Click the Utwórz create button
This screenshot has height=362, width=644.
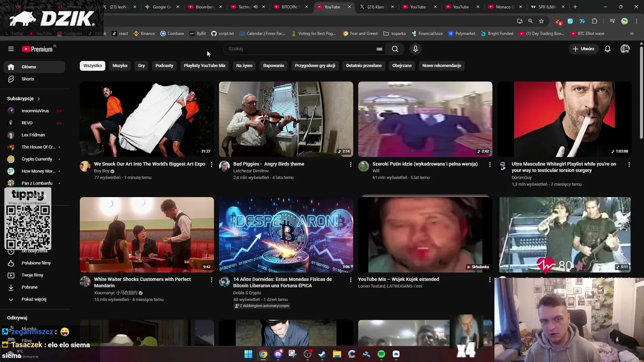point(583,49)
